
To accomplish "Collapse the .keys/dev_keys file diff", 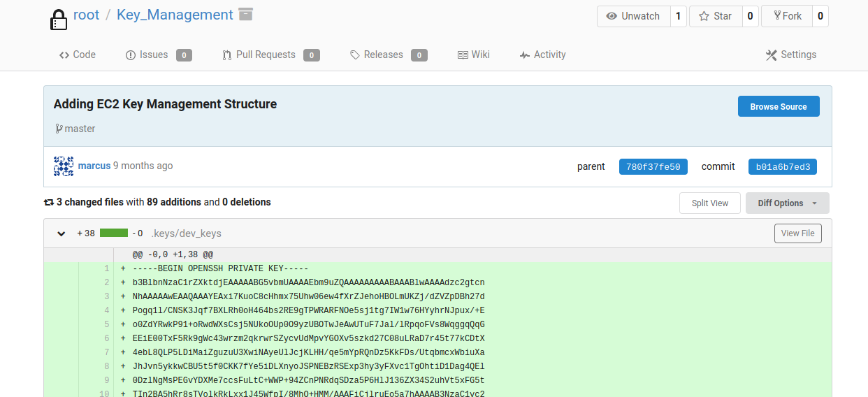I will click(x=62, y=233).
